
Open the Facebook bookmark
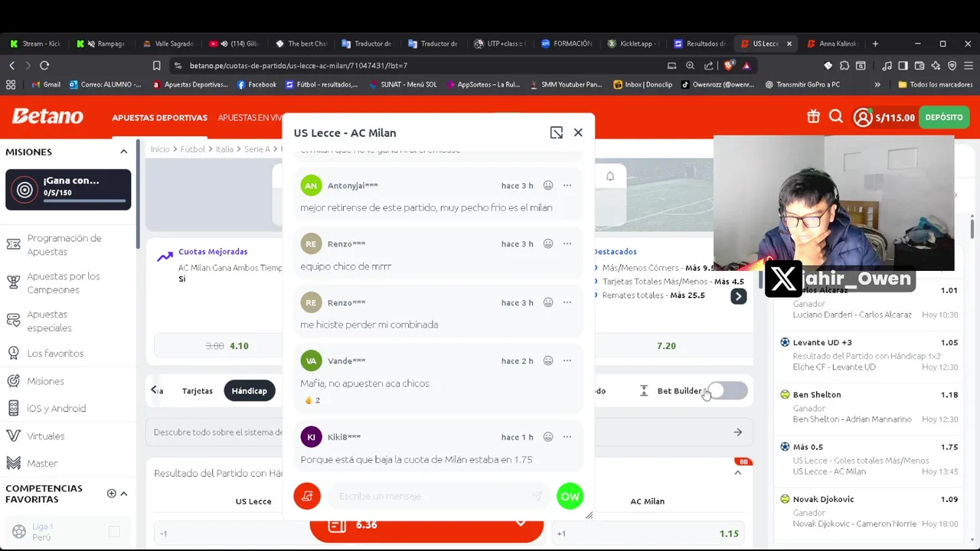pyautogui.click(x=256, y=84)
